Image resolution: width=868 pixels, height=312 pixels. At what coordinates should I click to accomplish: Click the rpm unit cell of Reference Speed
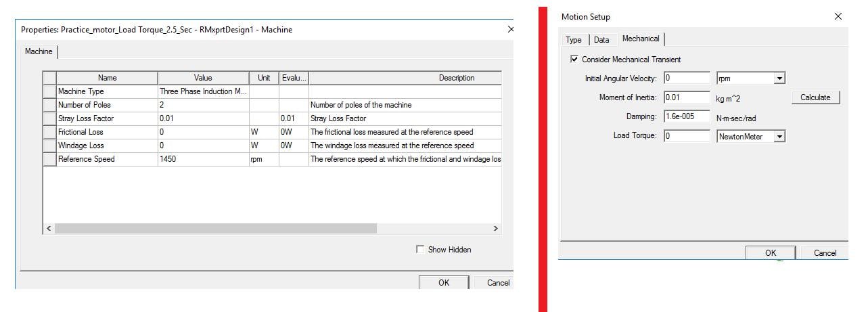pos(264,159)
